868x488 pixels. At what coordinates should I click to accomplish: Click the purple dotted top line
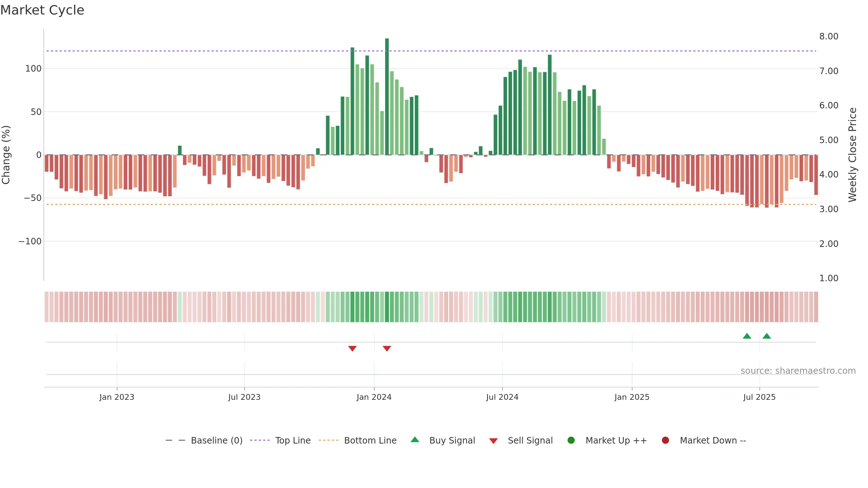pos(431,51)
